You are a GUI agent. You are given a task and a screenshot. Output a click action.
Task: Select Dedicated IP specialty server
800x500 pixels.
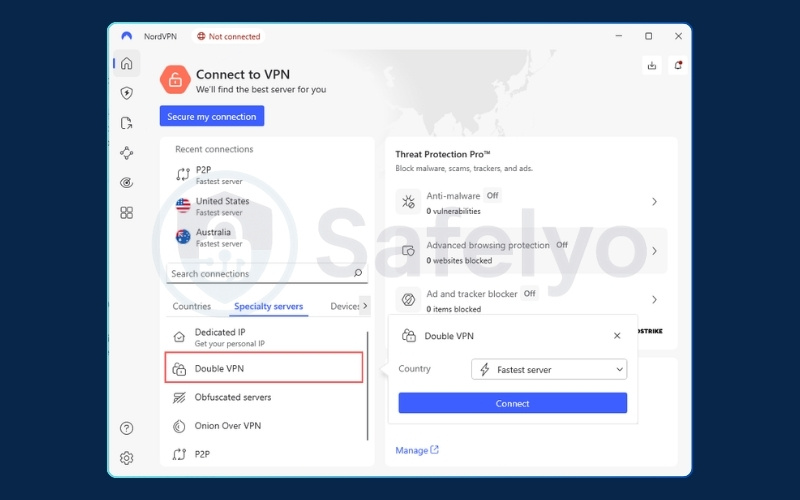coord(264,337)
